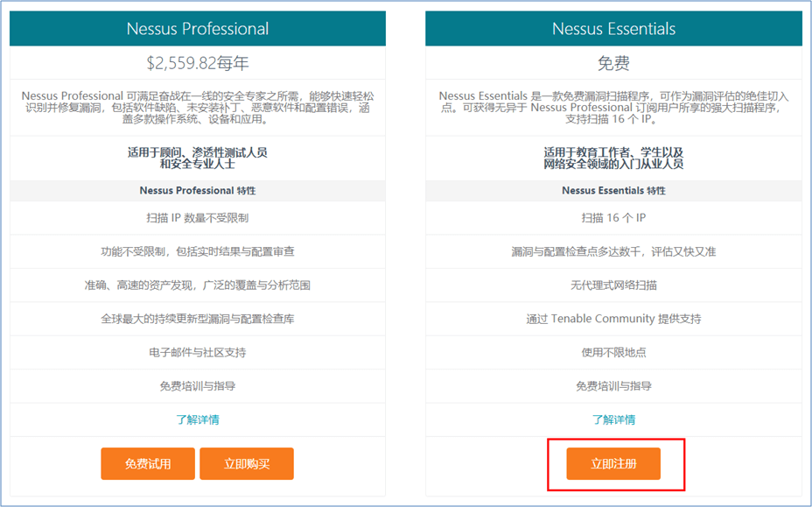Open 了解详情 link under Nessus Professional
Screen dimensions: 812x507
tap(197, 419)
